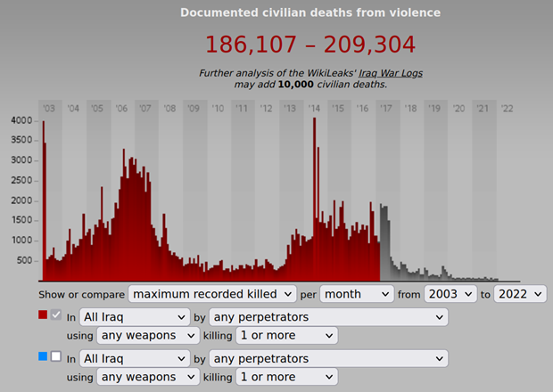
Task: Click the '14 year label on chart
Action: click(x=314, y=109)
